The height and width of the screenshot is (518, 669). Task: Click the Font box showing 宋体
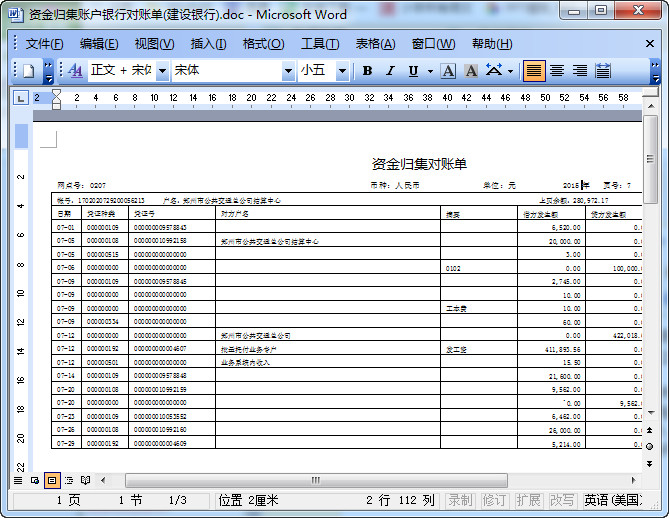coord(227,70)
